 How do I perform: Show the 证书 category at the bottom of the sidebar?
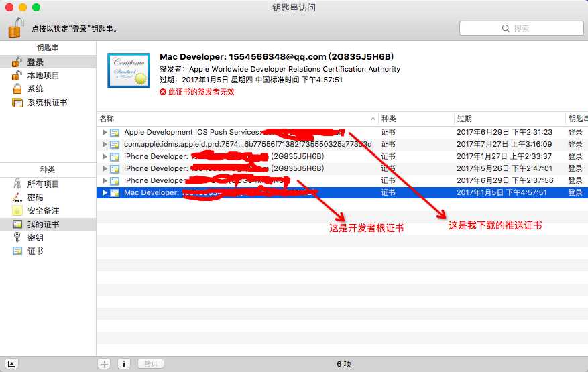coord(48,251)
